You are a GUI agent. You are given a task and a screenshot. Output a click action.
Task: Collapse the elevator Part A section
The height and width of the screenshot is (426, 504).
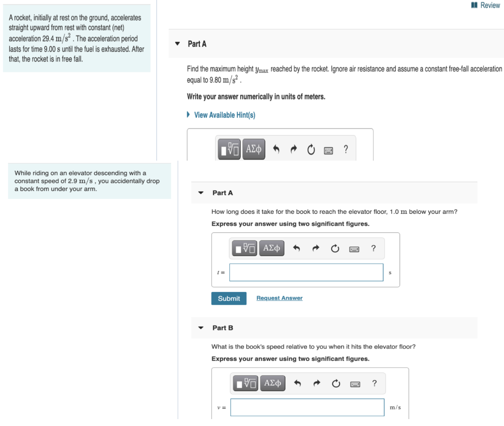[x=200, y=193]
